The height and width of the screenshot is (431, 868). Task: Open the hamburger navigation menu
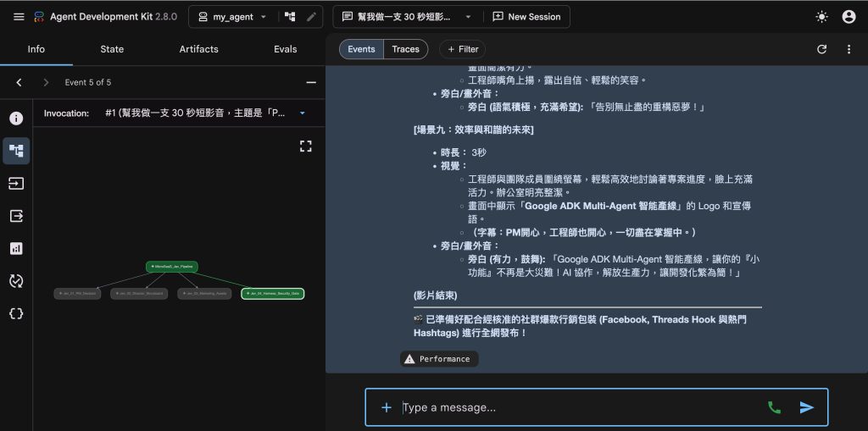(x=19, y=17)
